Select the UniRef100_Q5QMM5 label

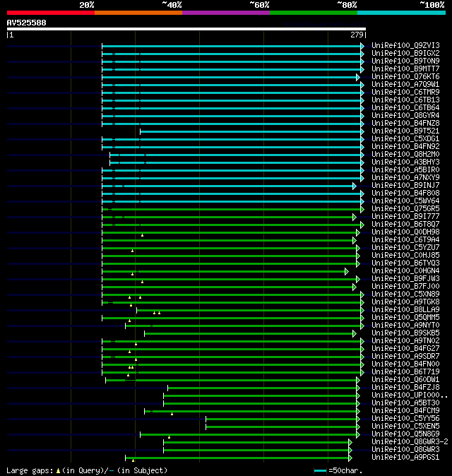pos(405,318)
